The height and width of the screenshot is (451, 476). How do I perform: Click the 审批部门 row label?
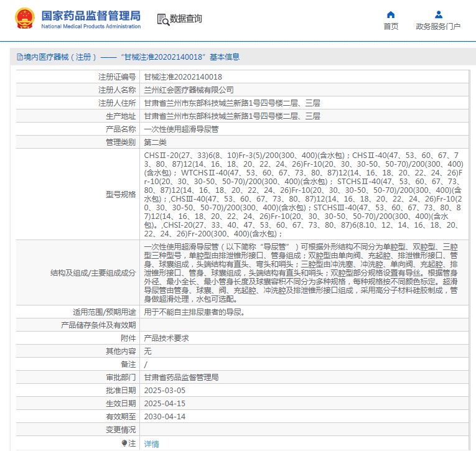[x=121, y=378]
